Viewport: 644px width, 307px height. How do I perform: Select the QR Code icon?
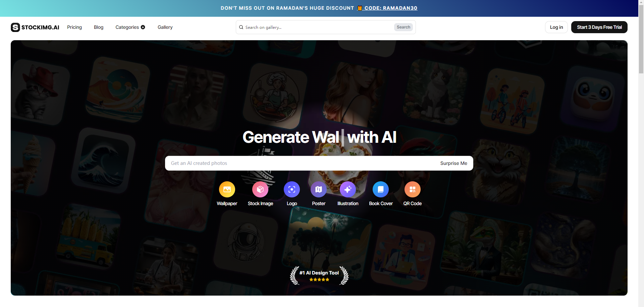tap(413, 189)
